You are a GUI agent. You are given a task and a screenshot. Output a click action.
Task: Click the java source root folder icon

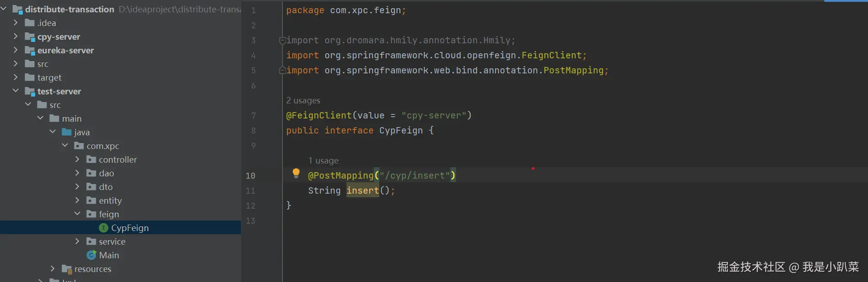tap(67, 132)
